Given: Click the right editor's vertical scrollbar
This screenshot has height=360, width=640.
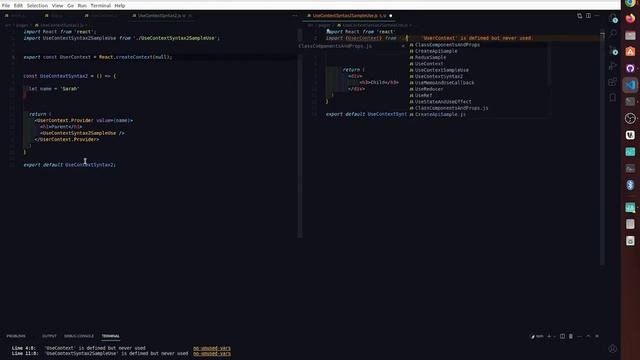Looking at the screenshot, I should click(x=602, y=147).
